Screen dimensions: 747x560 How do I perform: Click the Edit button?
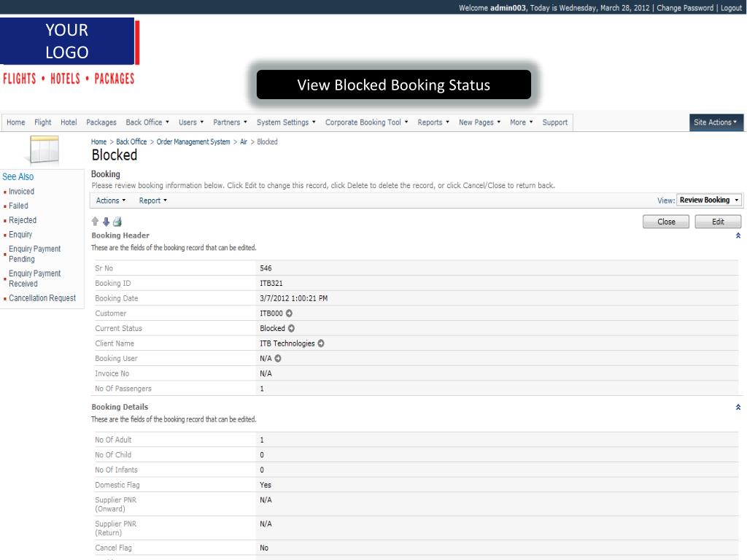coord(718,222)
